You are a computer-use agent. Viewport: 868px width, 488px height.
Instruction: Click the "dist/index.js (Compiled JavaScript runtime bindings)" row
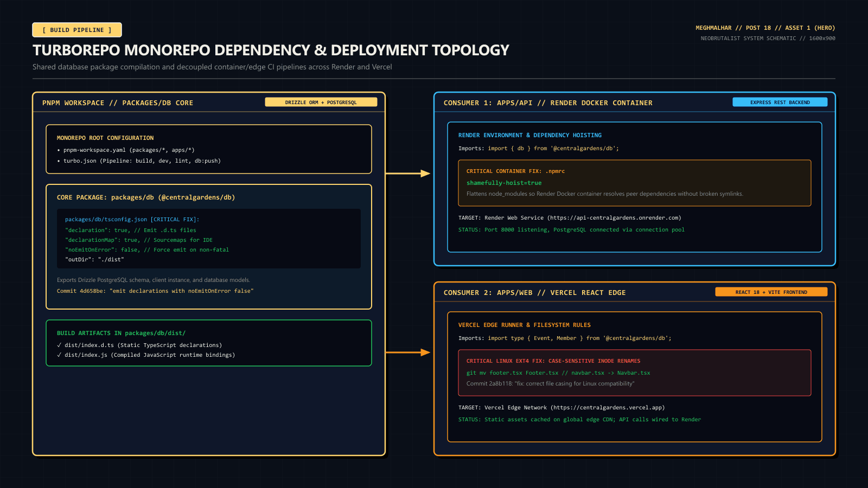pos(146,355)
